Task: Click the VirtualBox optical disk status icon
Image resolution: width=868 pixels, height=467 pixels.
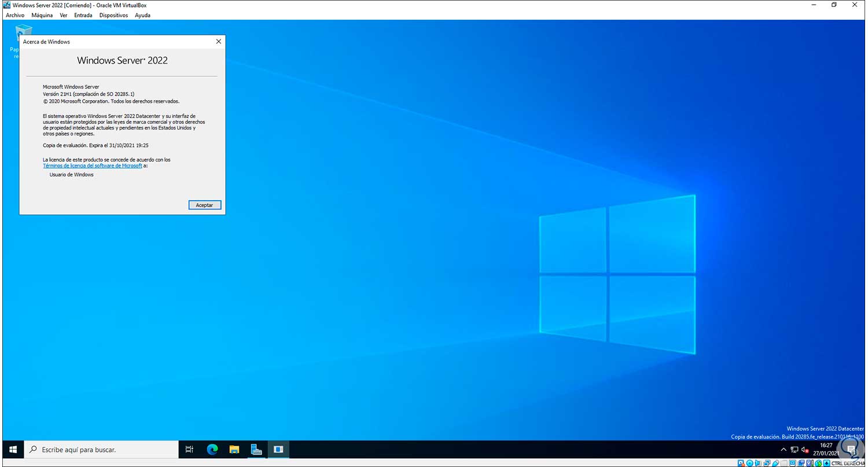Action: [749, 462]
